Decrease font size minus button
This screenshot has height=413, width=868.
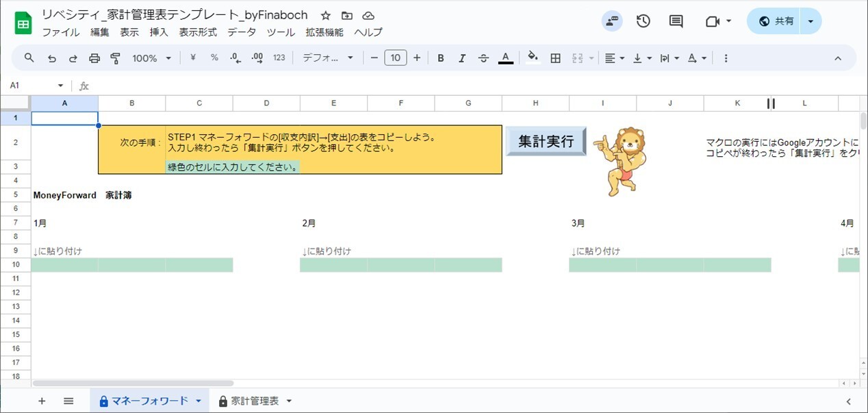(x=374, y=58)
